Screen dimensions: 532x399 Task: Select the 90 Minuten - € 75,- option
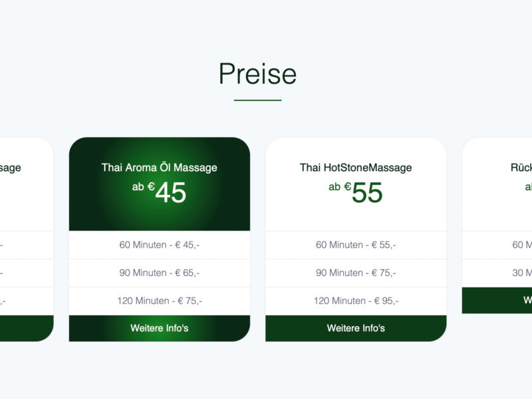[356, 273]
